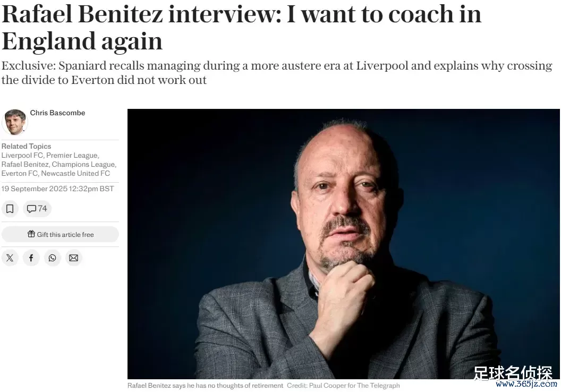Click the Rafael Benitez portrait photo
The image size is (561, 392).
tap(344, 244)
